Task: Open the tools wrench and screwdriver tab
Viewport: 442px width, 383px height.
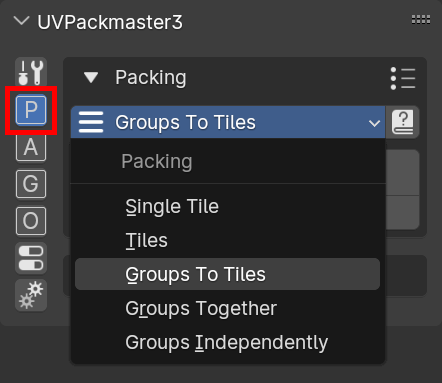Action: (31, 72)
